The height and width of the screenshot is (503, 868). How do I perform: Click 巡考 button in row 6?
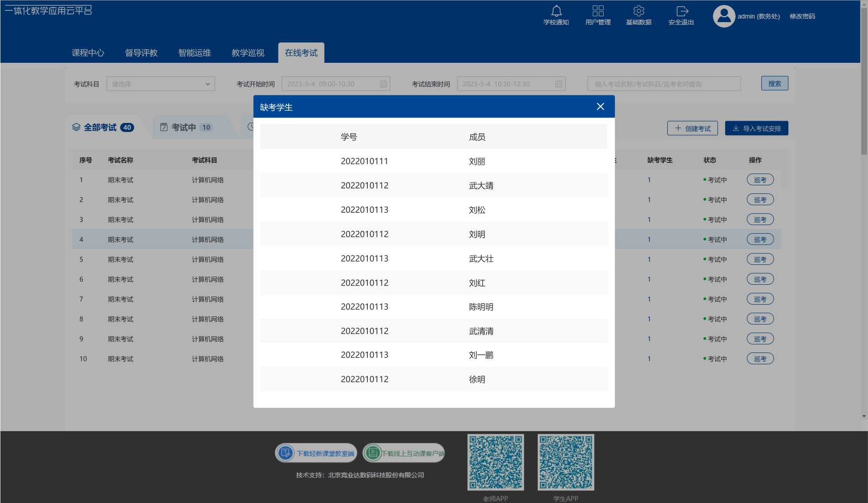[x=760, y=279]
